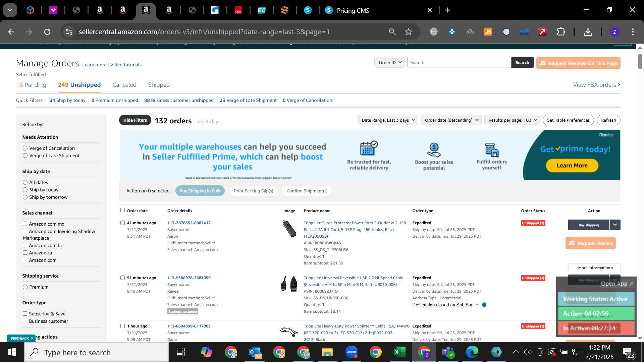Open Excel from the taskbar
The image size is (644, 362).
point(399,352)
